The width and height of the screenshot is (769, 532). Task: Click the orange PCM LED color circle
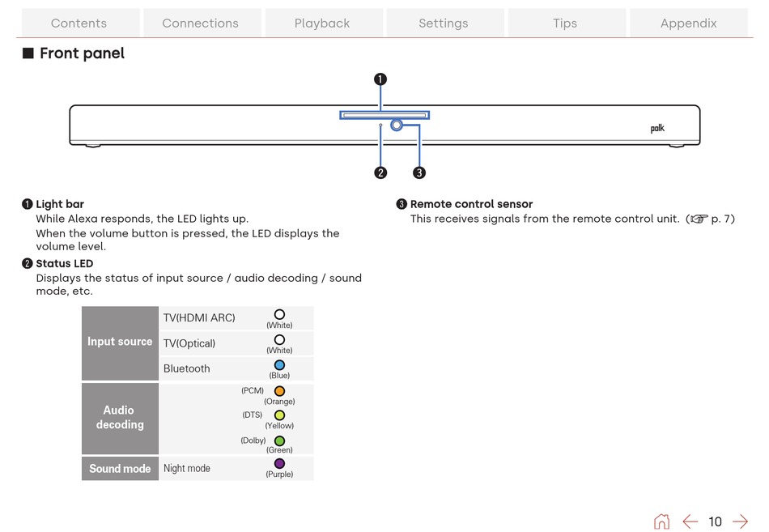coord(279,391)
